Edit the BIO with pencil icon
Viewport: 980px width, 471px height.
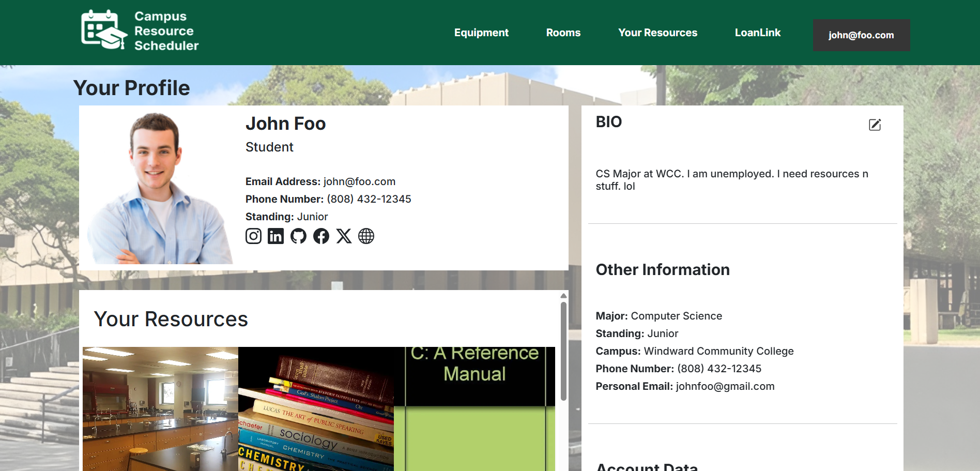(875, 125)
